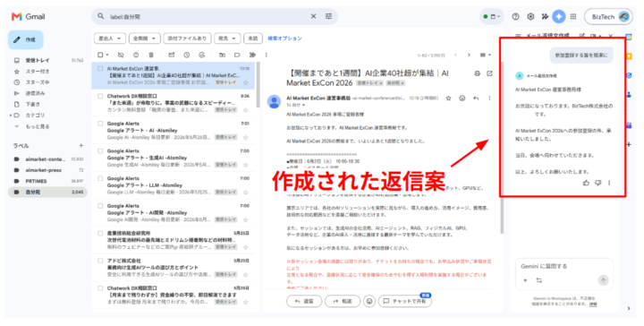644x326 pixels.
Task: Open the select-all dropdown arrow
Action: pyautogui.click(x=107, y=55)
